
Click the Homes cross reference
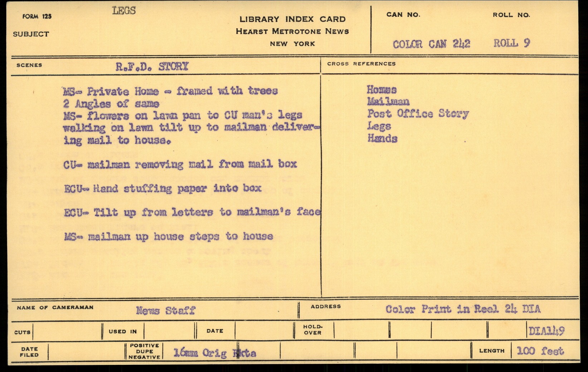tap(382, 90)
